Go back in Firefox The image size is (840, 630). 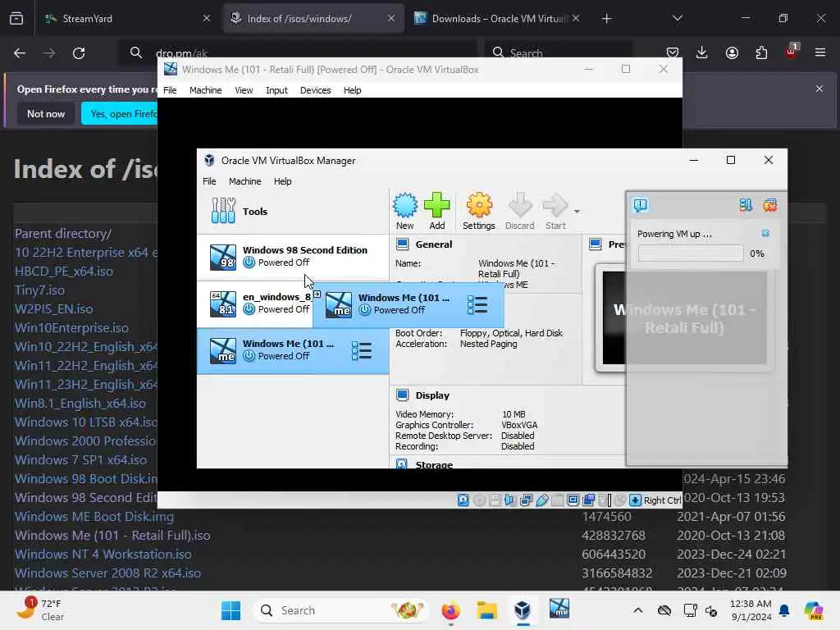pyautogui.click(x=20, y=53)
